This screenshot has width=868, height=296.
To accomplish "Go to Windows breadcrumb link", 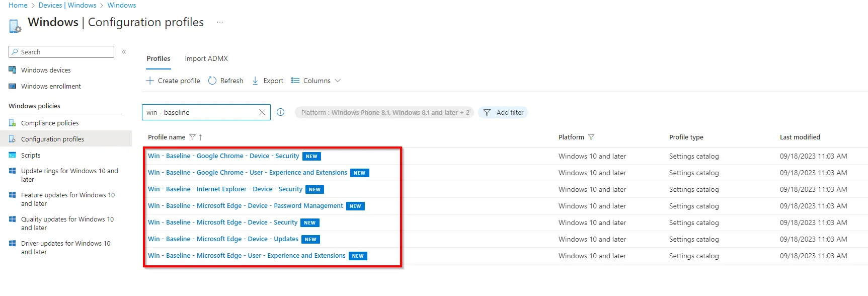I will [x=122, y=5].
